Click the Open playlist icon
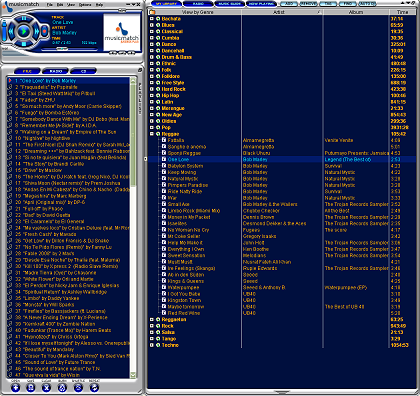Screen dimensions: 420x396 pyautogui.click(x=16, y=388)
